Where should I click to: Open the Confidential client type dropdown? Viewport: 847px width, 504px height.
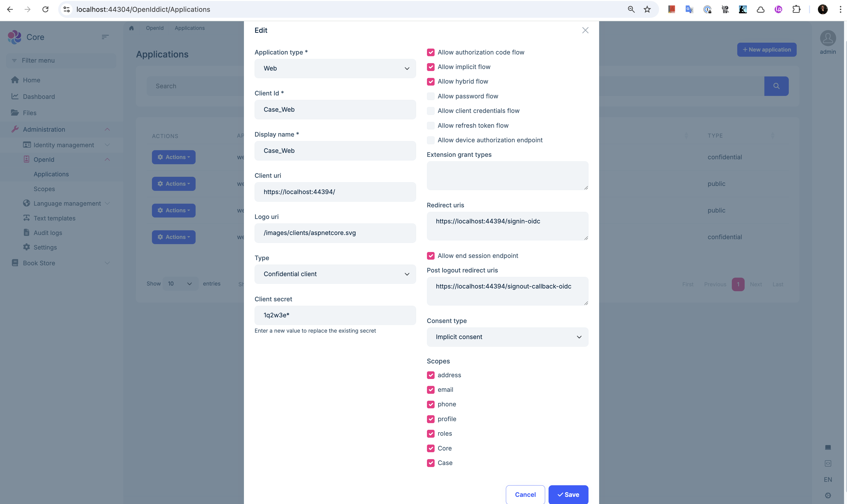click(x=335, y=274)
